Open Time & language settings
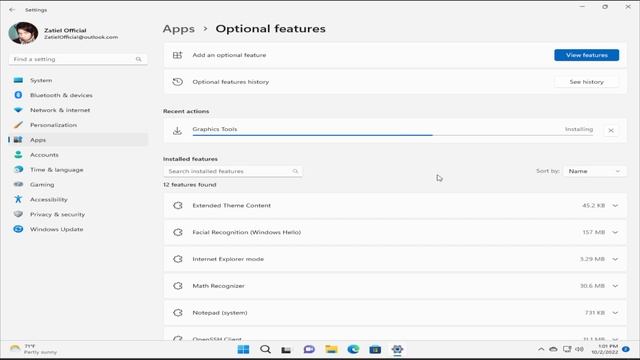This screenshot has width=640, height=360. 78,170
